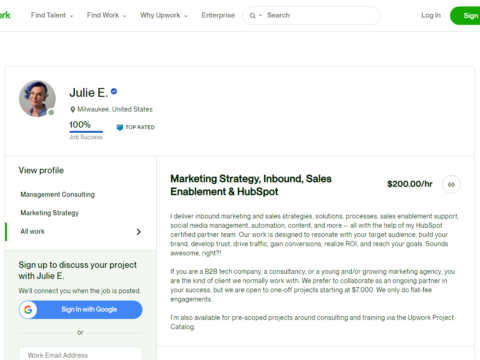Image resolution: width=480 pixels, height=360 pixels.
Task: Click the Work Email Address field
Action: tap(80, 354)
